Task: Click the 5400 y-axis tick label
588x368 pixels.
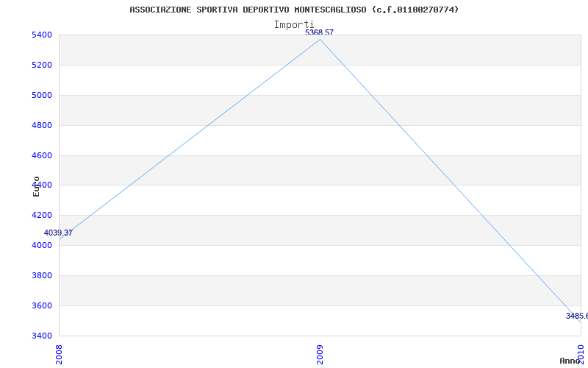Action: click(x=41, y=35)
